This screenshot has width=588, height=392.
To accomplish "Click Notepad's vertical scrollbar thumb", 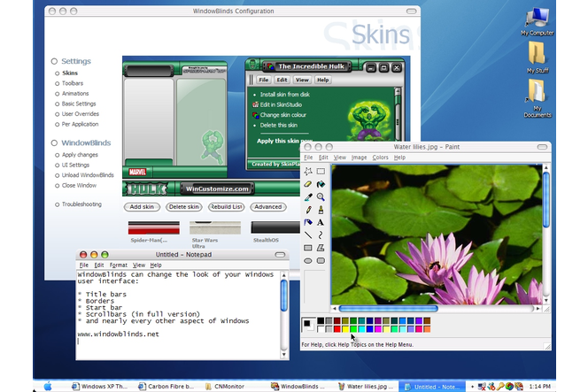I will coord(284,296).
